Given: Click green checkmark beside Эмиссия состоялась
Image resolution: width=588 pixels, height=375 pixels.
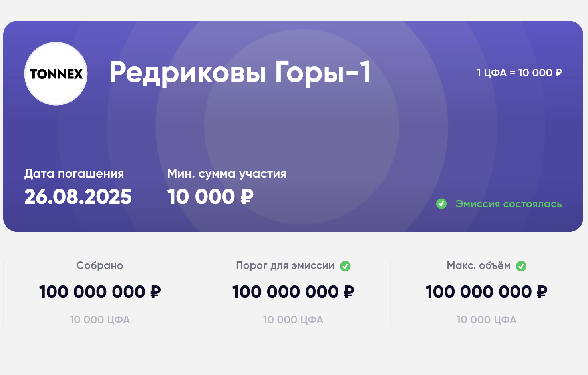Looking at the screenshot, I should [x=441, y=204].
